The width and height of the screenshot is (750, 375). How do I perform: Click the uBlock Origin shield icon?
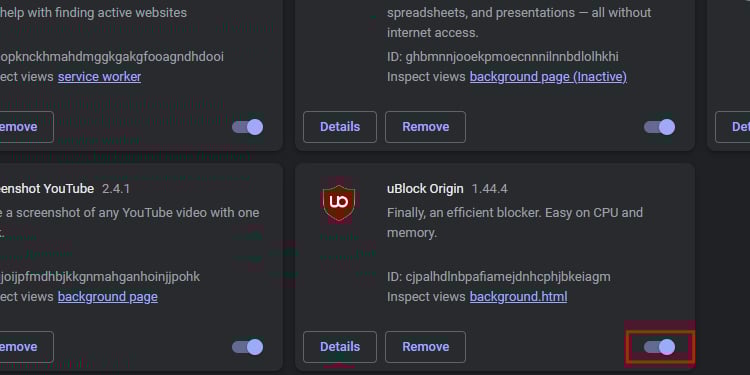[339, 203]
